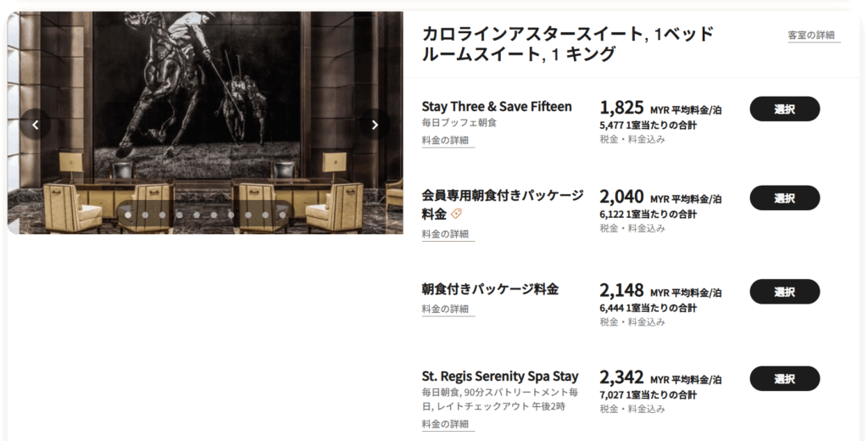Screen dimensions: 868x441
Task: Select the 会員専用朝食付きパッケージ rate
Action: pos(784,198)
